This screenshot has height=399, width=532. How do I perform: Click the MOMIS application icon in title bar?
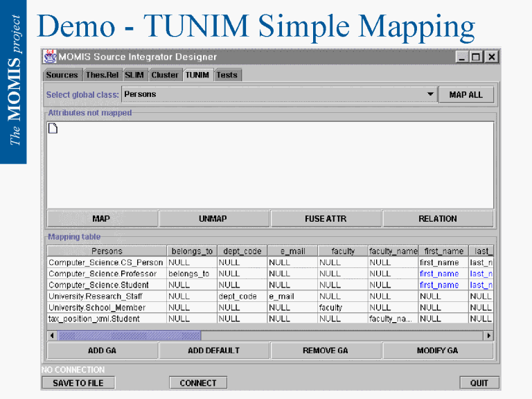tap(51, 57)
